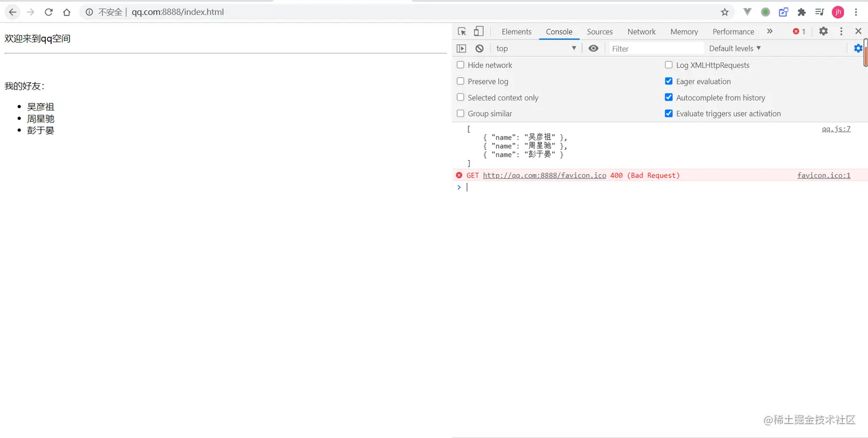Open the media controls playlist icon
The height and width of the screenshot is (438, 868).
click(x=820, y=12)
